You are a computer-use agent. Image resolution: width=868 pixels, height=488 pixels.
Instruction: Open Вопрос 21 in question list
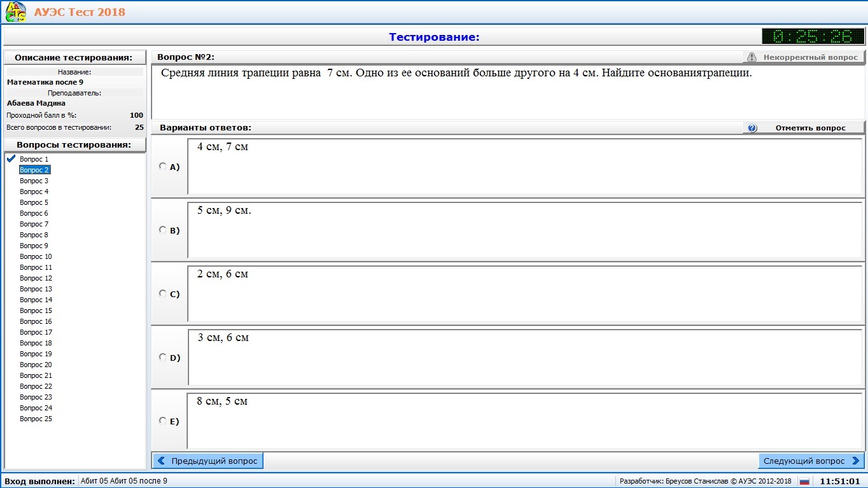36,375
